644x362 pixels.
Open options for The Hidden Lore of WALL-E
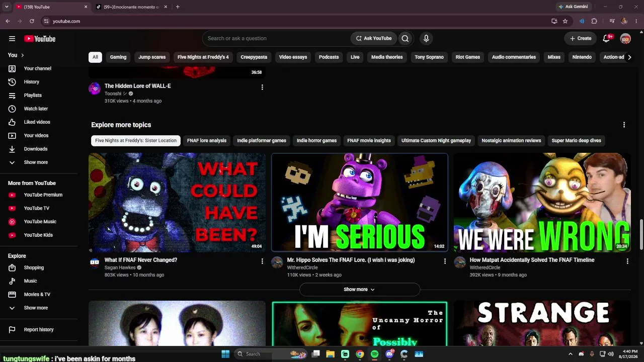(262, 87)
